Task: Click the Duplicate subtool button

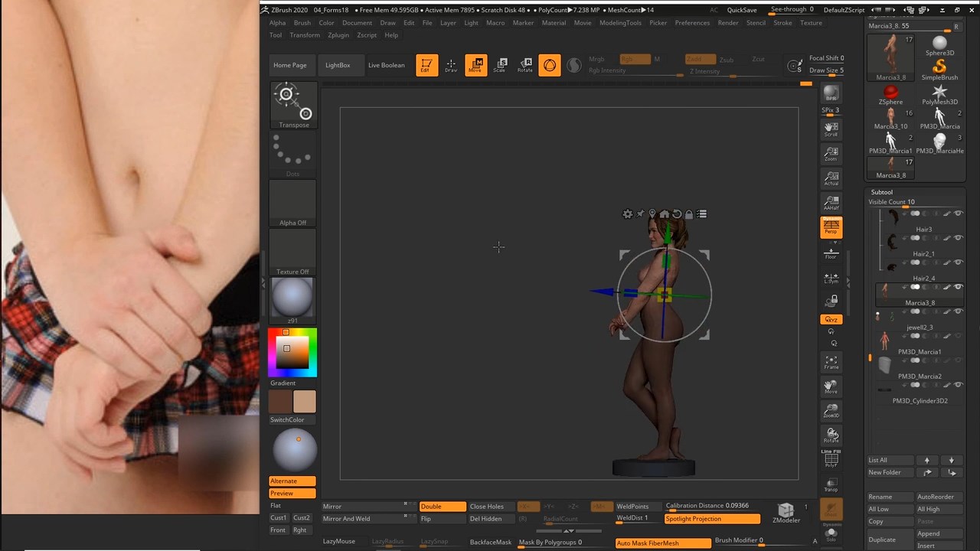Action: [882, 540]
